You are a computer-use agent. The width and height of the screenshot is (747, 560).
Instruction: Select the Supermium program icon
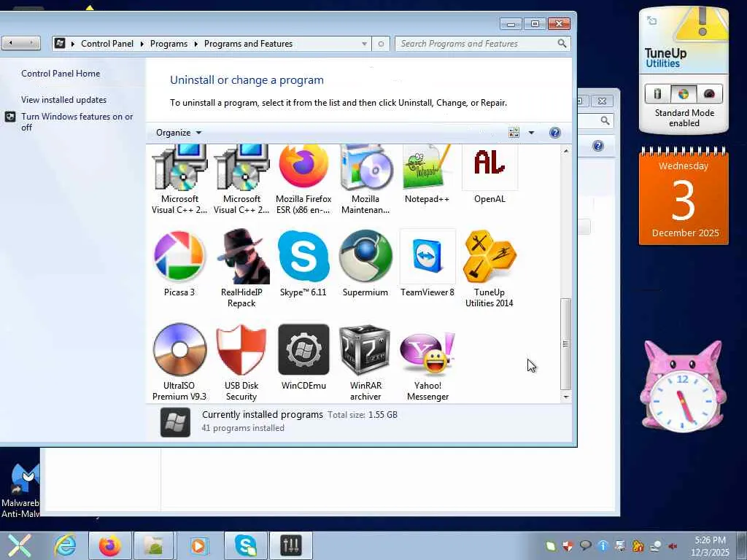(x=365, y=262)
